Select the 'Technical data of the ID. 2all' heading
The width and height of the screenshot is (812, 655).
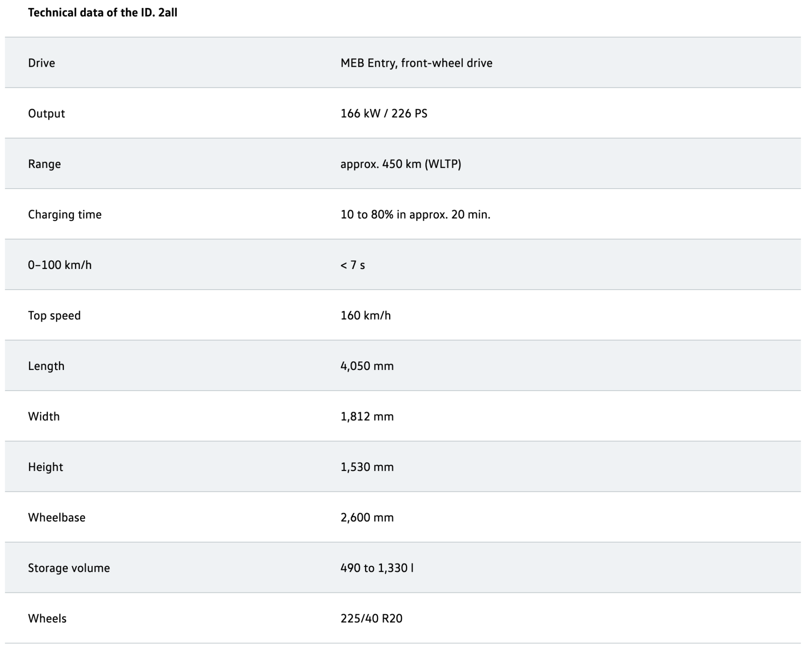click(102, 13)
